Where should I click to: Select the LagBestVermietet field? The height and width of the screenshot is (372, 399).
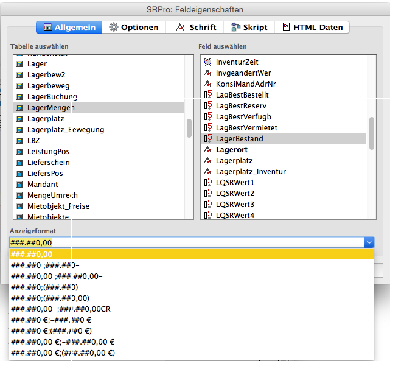[x=284, y=128]
